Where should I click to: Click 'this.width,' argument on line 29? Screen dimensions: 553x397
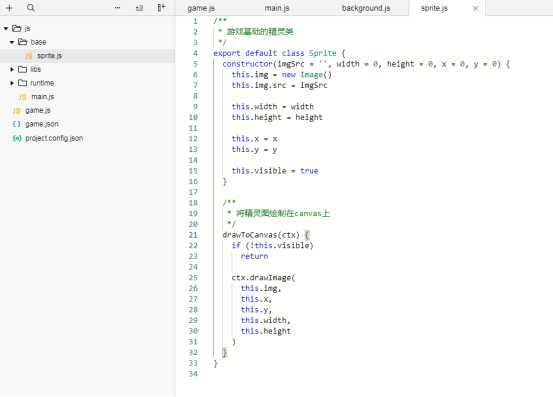(x=266, y=320)
